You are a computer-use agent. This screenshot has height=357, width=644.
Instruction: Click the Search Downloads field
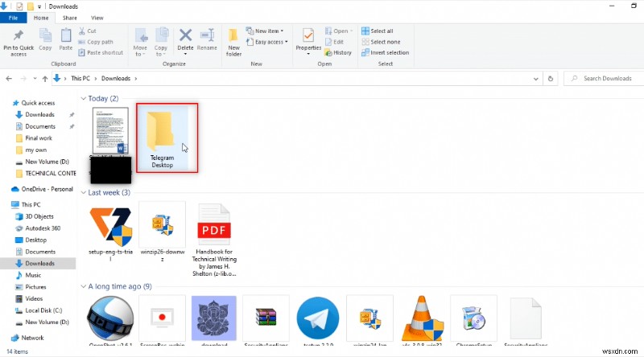coord(604,78)
